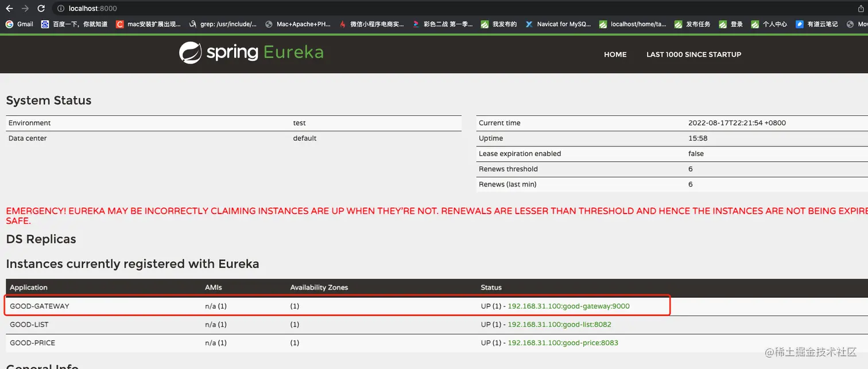The image size is (868, 369).
Task: Open the mac安装扩展出现 bookmark
Action: click(x=148, y=24)
